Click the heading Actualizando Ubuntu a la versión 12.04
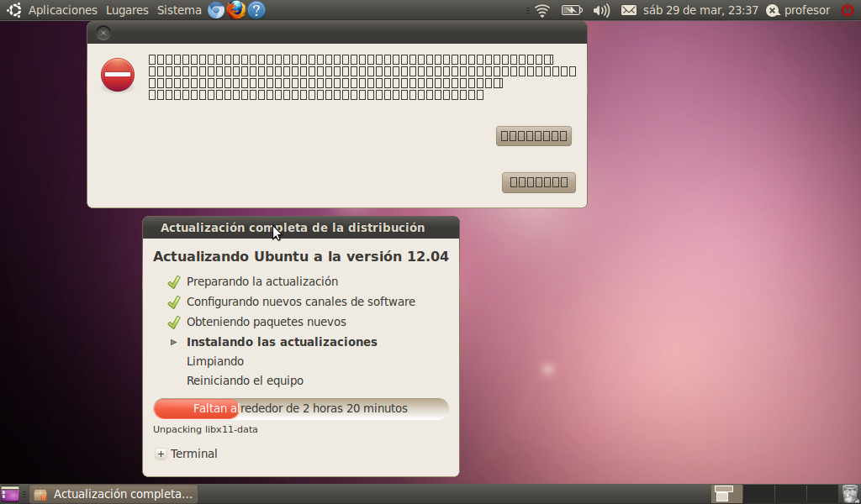 (x=301, y=257)
